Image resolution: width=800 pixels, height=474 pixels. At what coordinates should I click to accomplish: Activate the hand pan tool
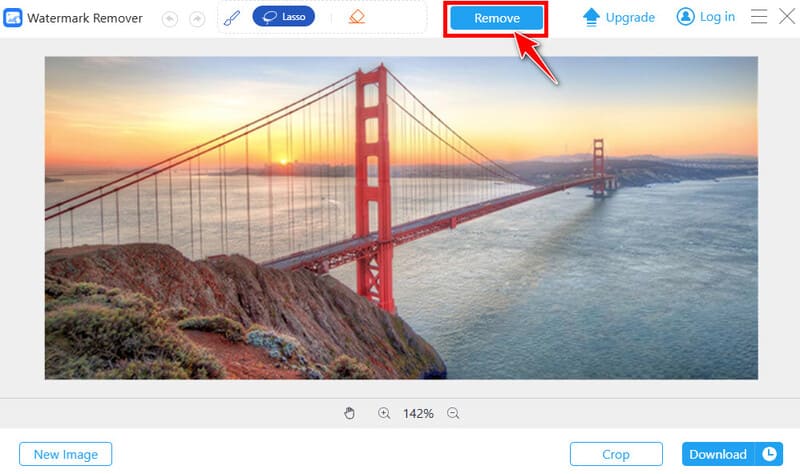(x=349, y=413)
